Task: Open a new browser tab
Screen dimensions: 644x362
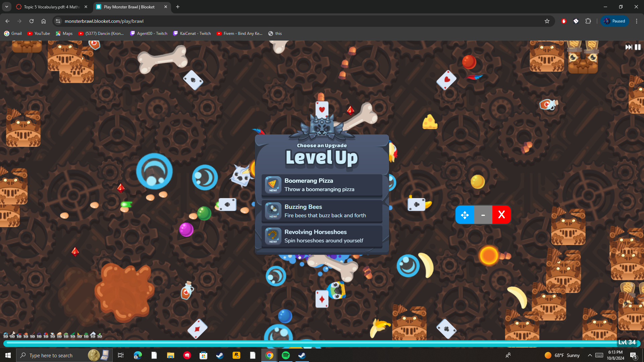Action: 178,7
